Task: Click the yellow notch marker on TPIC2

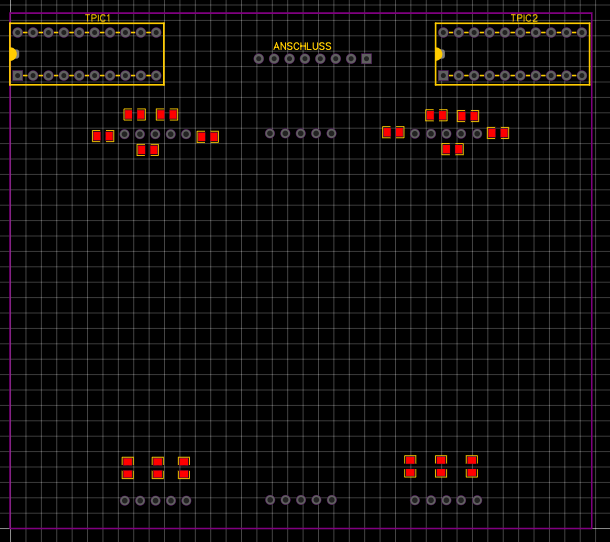Action: [439, 54]
